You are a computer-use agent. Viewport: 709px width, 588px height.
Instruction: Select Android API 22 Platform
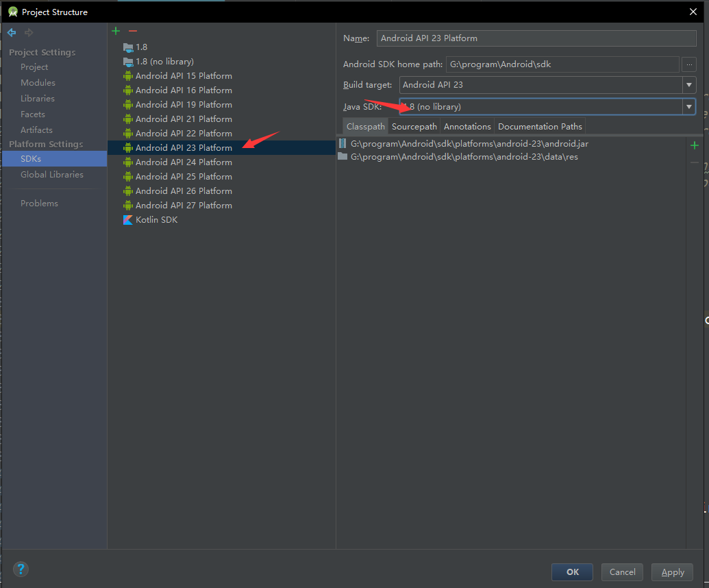221,134
